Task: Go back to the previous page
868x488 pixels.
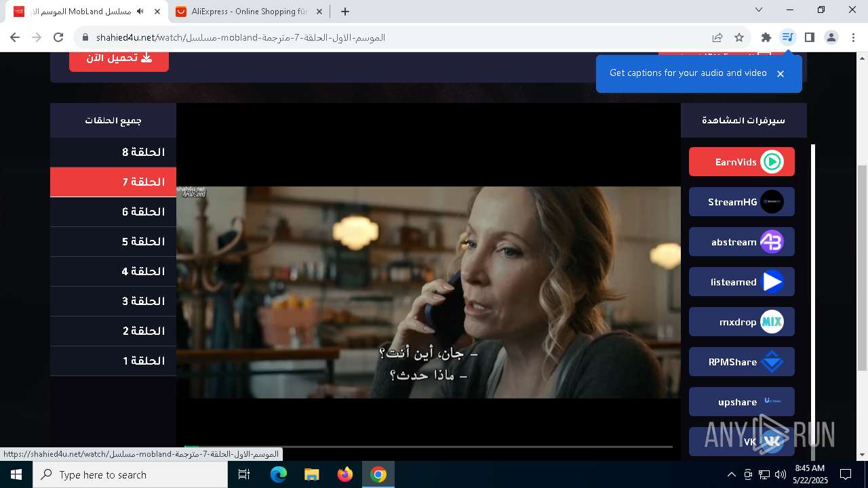Action: click(15, 37)
